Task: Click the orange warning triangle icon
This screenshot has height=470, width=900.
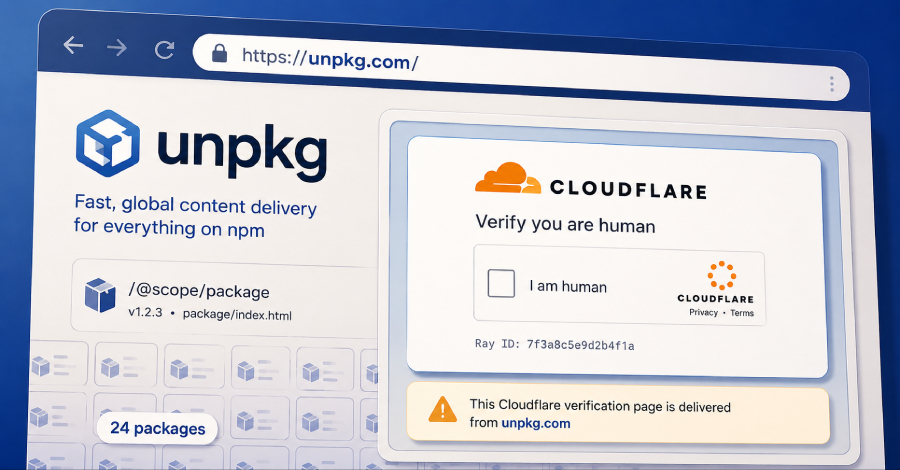Action: coord(443,410)
